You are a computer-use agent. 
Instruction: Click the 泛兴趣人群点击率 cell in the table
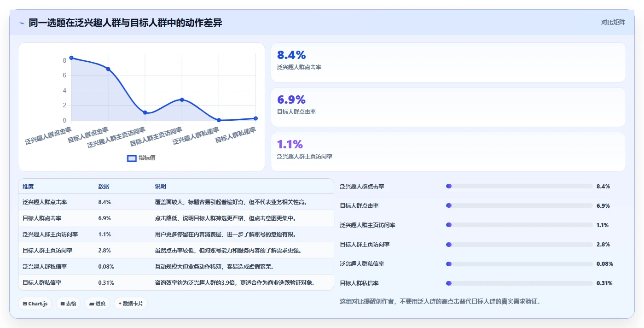[45, 202]
